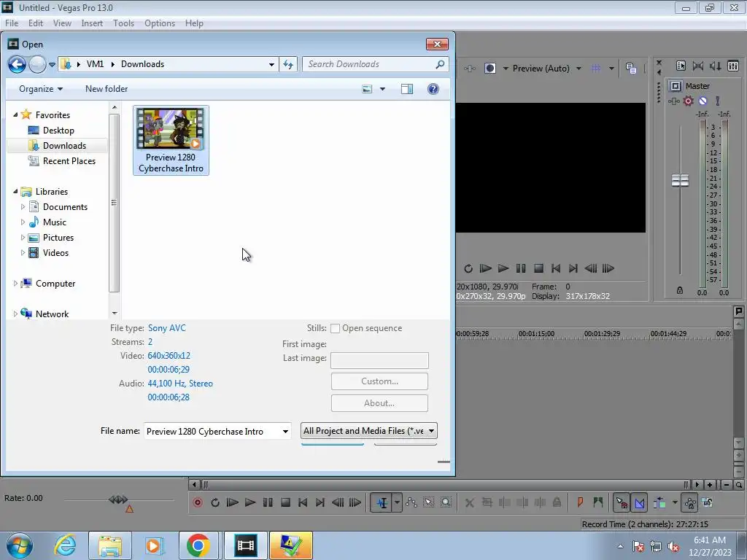Click the Record button in transport toolbar

click(x=197, y=502)
